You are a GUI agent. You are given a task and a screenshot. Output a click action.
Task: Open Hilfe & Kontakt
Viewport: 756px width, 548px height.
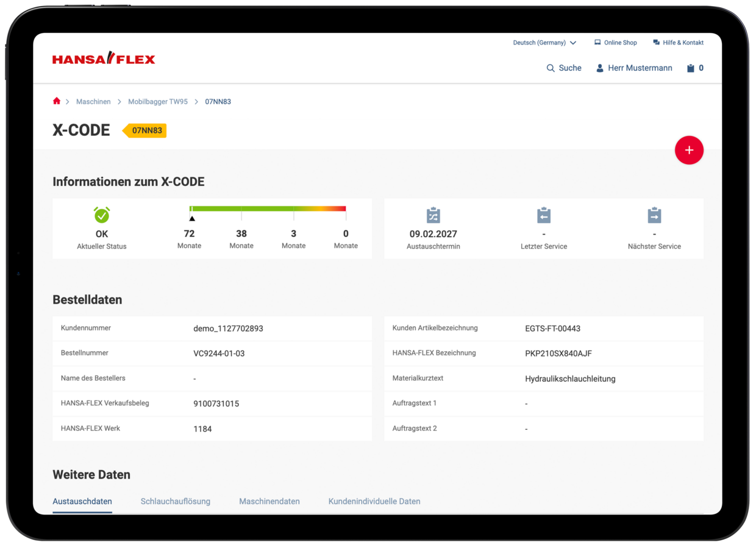coord(678,43)
